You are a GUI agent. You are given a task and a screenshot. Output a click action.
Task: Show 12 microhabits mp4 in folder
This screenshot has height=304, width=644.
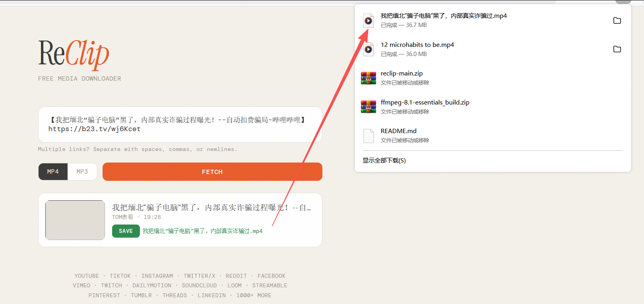point(617,49)
